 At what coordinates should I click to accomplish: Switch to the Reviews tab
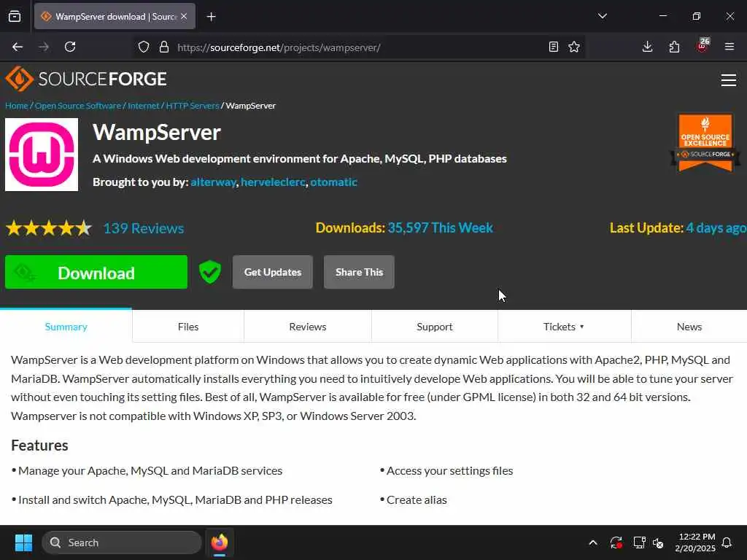tap(308, 327)
